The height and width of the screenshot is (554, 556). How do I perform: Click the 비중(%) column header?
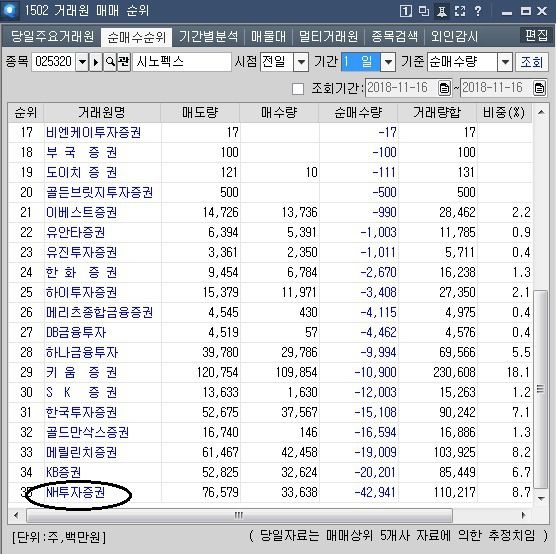[x=504, y=113]
